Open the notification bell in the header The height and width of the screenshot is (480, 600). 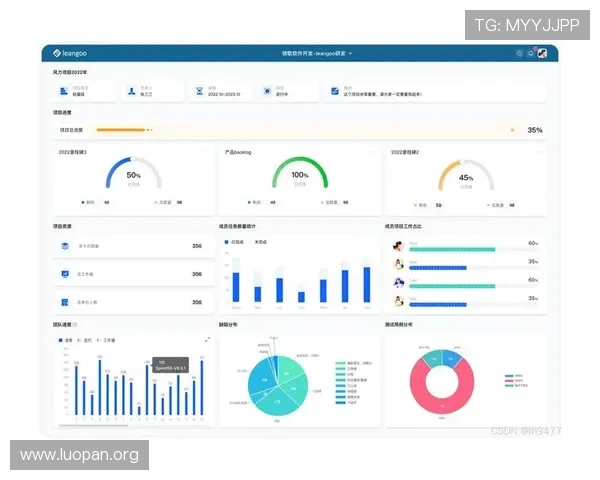tap(531, 54)
